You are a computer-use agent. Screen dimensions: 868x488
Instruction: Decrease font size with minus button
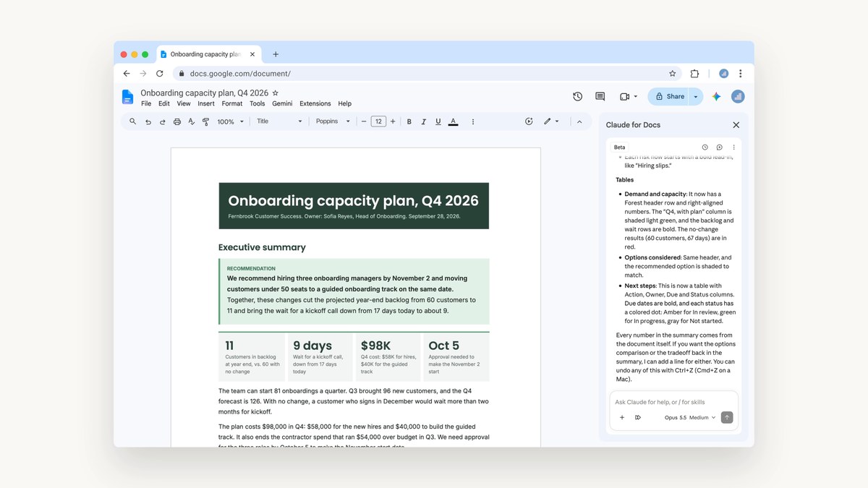pos(364,121)
